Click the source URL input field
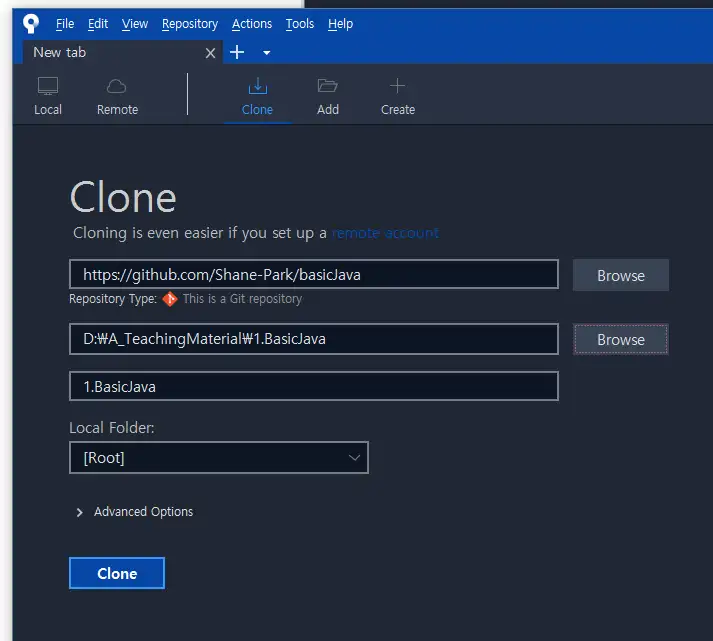713x641 pixels. pyautogui.click(x=314, y=274)
